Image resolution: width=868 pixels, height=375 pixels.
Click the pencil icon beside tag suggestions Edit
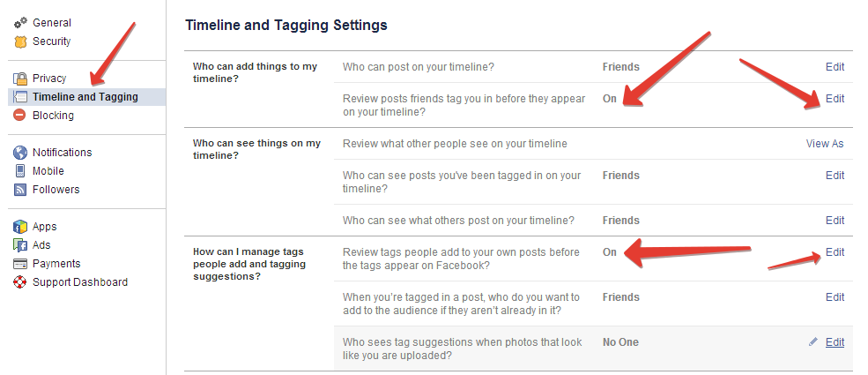pyautogui.click(x=813, y=341)
